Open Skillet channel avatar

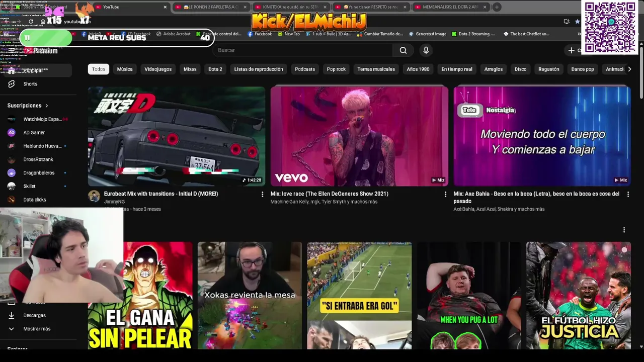(11, 186)
